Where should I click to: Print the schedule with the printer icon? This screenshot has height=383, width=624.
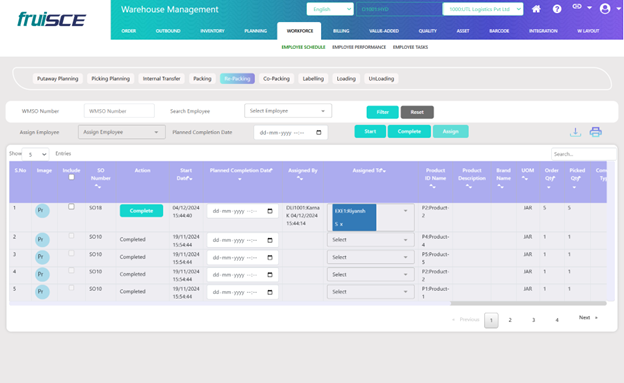pos(595,132)
